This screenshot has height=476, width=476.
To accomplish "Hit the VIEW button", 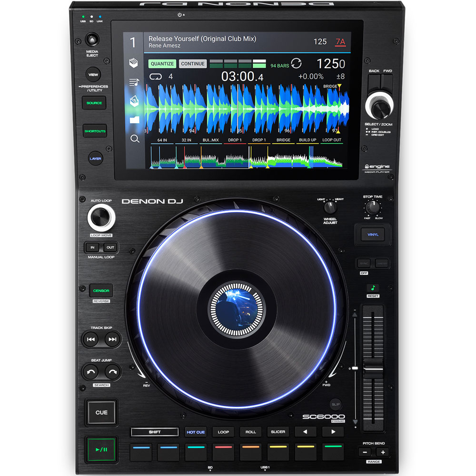I will click(93, 74).
